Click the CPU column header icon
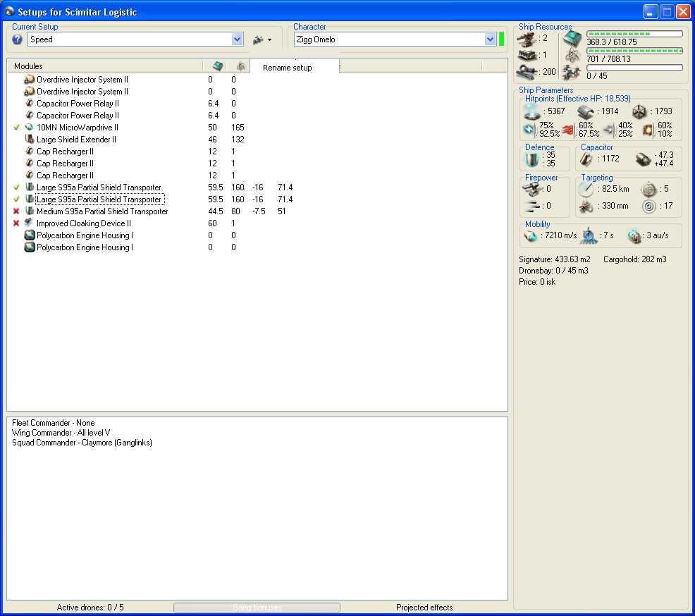Screen dimensions: 695x616 218,66
